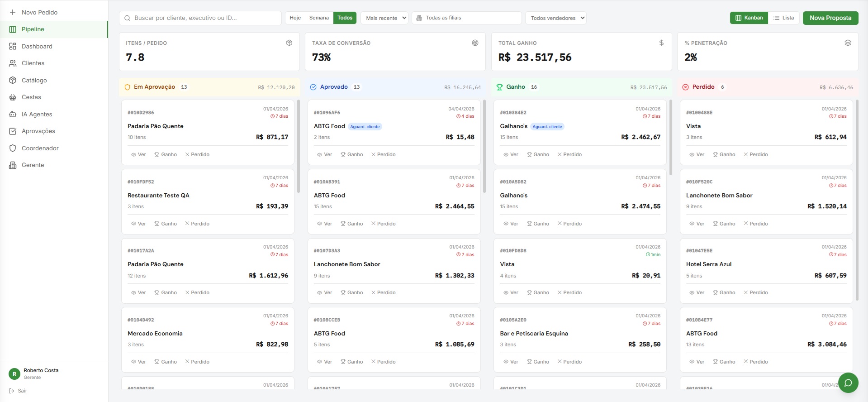Screen dimensions: 868x402
Task: View Vista order #0100488E
Action: click(x=697, y=154)
